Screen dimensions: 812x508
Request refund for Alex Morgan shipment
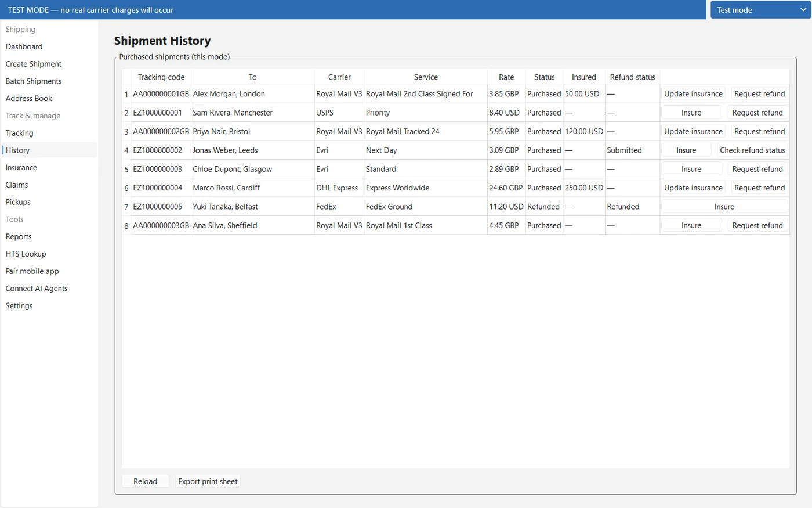pyautogui.click(x=759, y=94)
